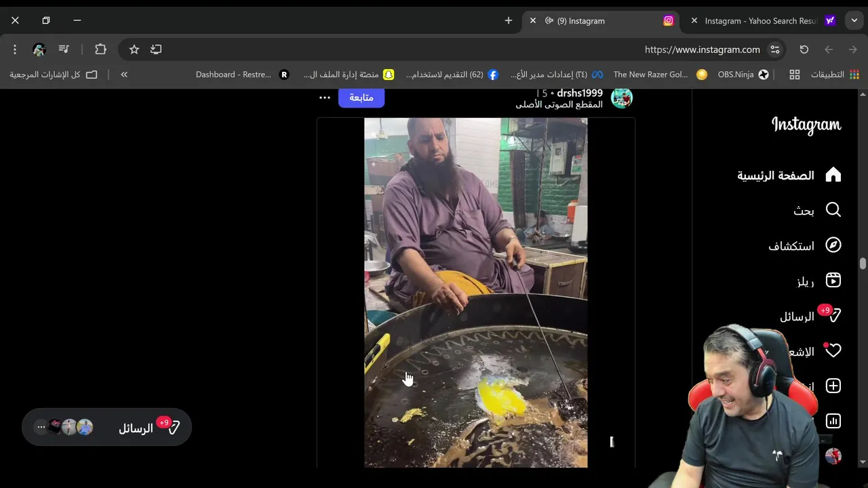Open the Search magnifier in Instagram sidebar

[x=833, y=210]
